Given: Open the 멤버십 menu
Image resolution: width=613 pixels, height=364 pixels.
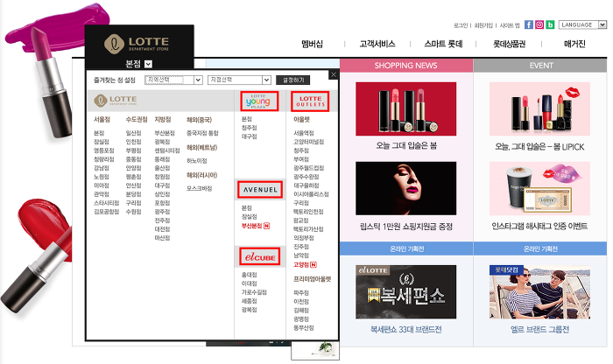Looking at the screenshot, I should 312,44.
